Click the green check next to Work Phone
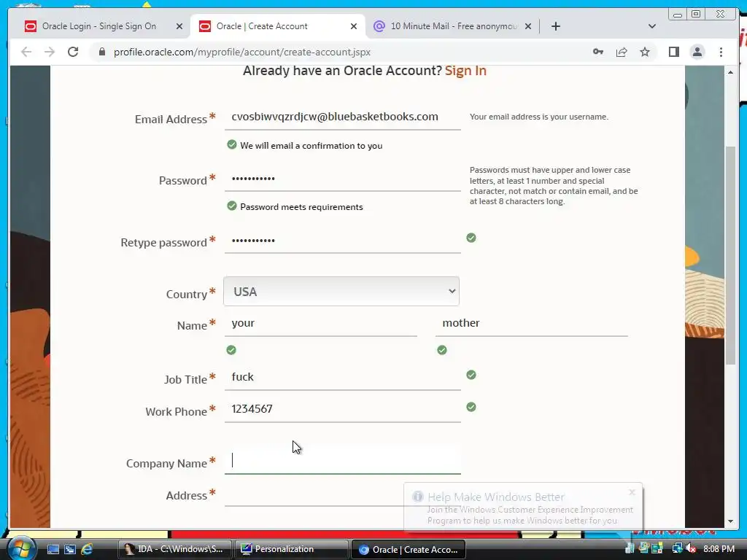This screenshot has width=747, height=560. 471,407
